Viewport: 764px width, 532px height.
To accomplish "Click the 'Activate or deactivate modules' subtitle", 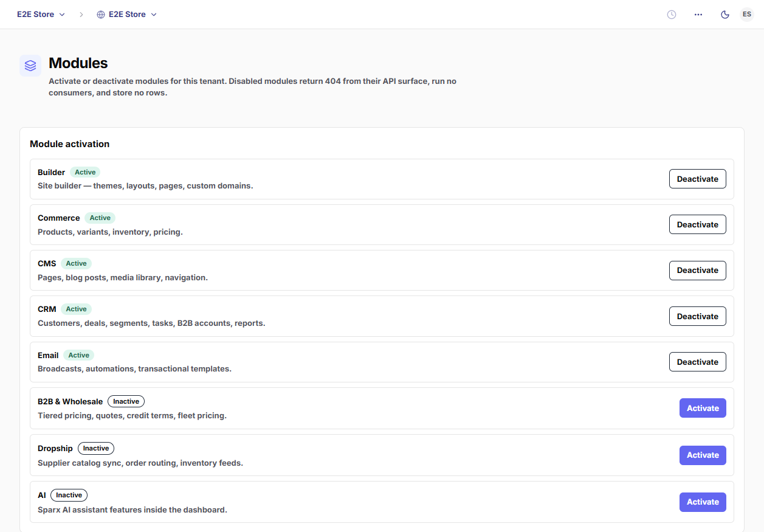I will pyautogui.click(x=252, y=87).
